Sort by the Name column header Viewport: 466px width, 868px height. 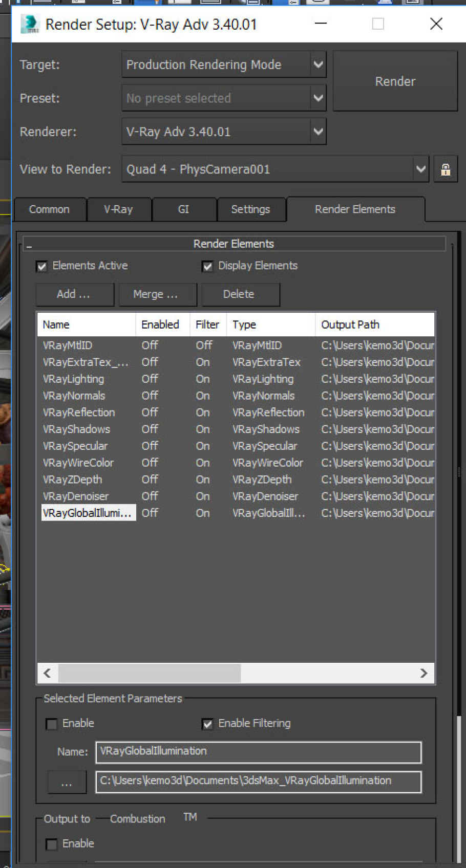click(87, 324)
